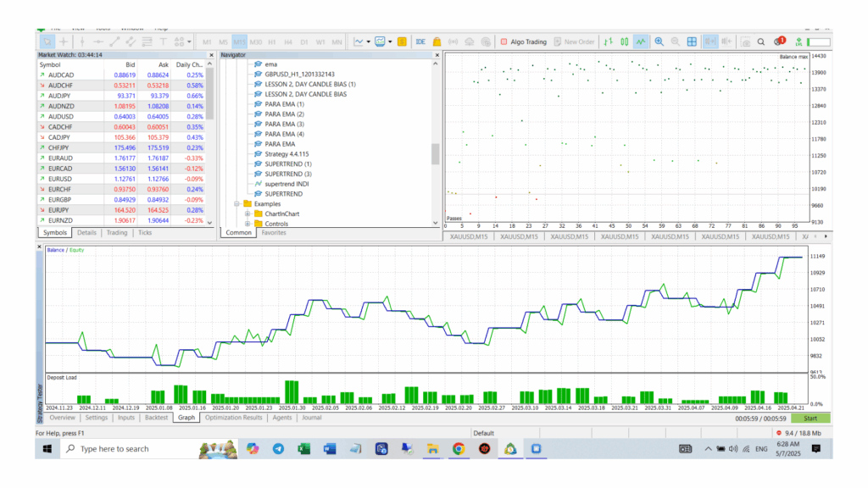Select the text label tool

point(164,42)
